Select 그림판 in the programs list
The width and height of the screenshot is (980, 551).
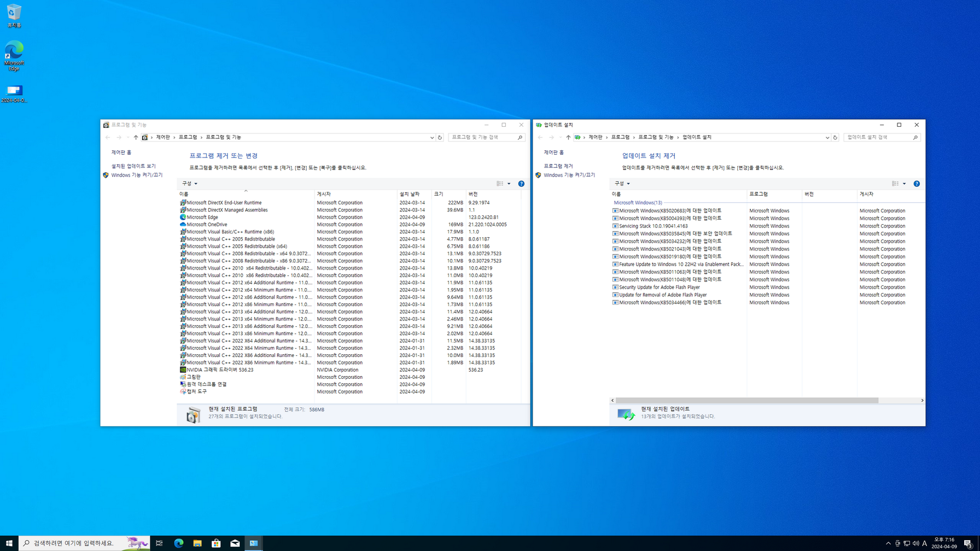pyautogui.click(x=194, y=377)
